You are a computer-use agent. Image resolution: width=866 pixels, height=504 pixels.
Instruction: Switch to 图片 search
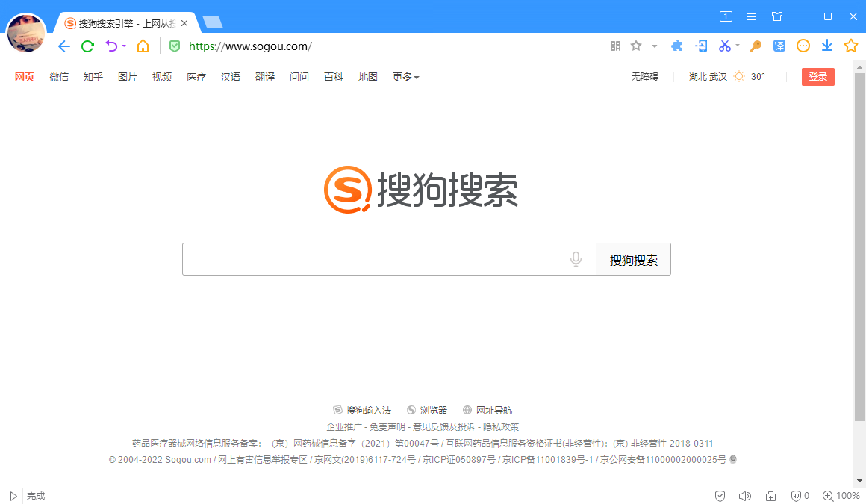pyautogui.click(x=128, y=77)
